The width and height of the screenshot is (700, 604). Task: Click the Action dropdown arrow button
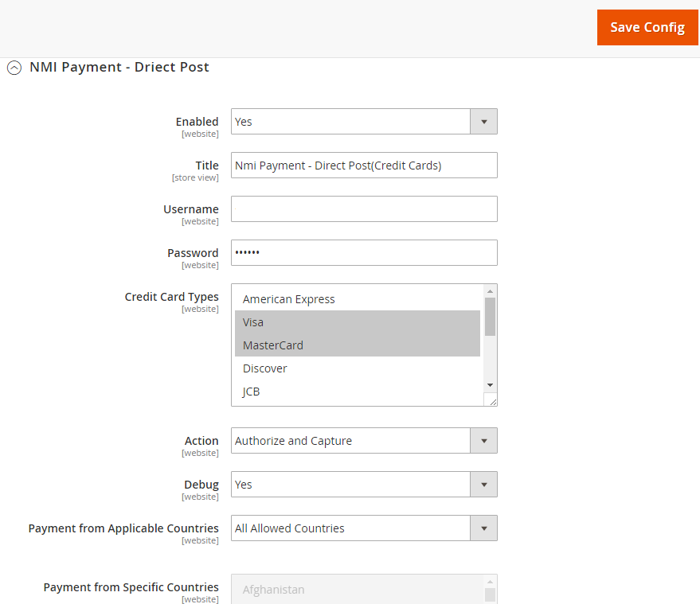483,441
